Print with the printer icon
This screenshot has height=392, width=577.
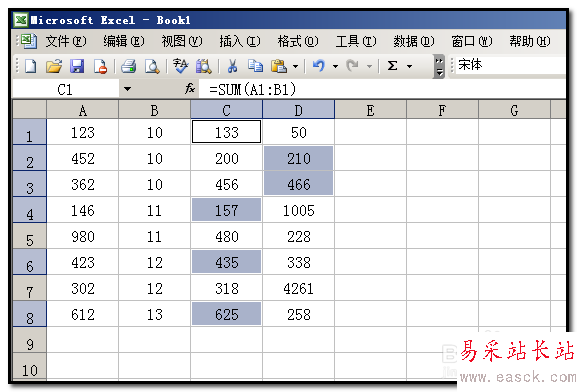point(128,66)
